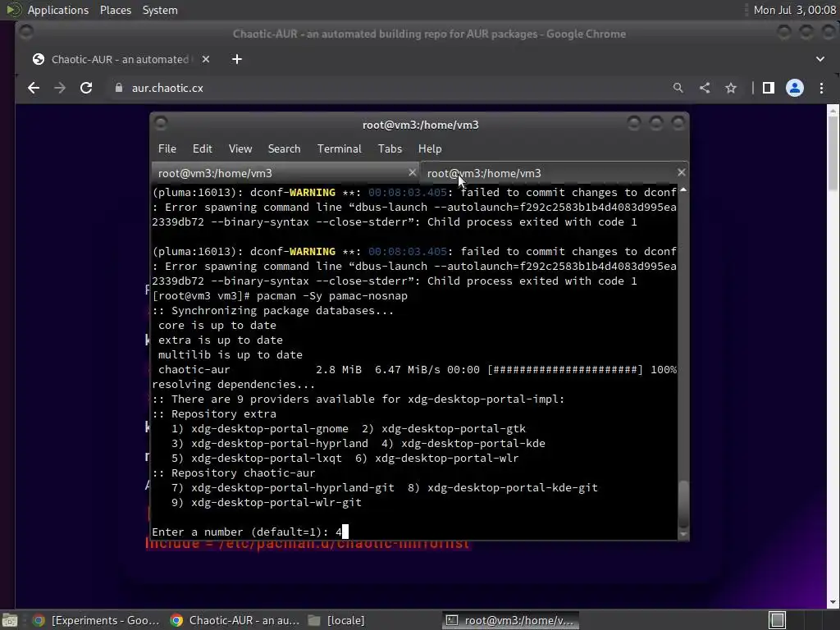Go back in the Chrome browser
This screenshot has width=840, height=630.
[33, 88]
